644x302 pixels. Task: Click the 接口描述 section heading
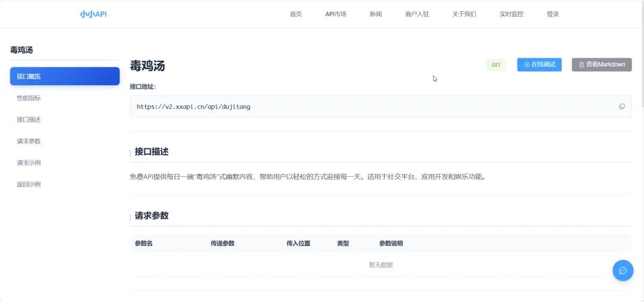click(151, 152)
